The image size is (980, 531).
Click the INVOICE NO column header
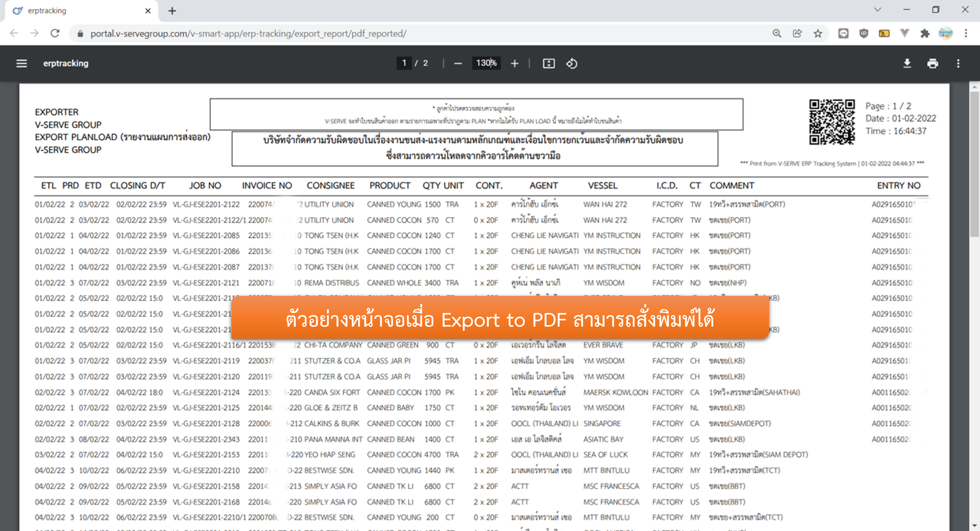pos(267,186)
